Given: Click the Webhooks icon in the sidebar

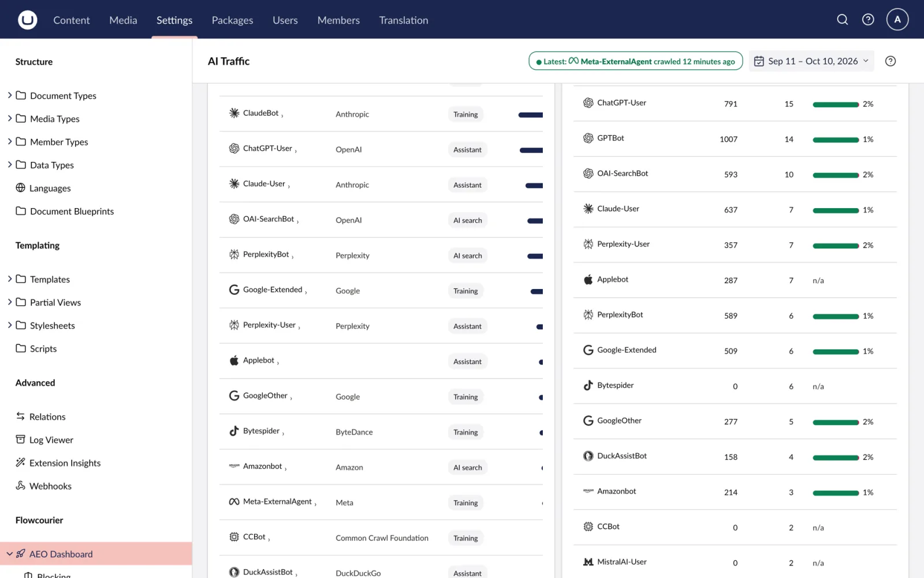Looking at the screenshot, I should (21, 486).
